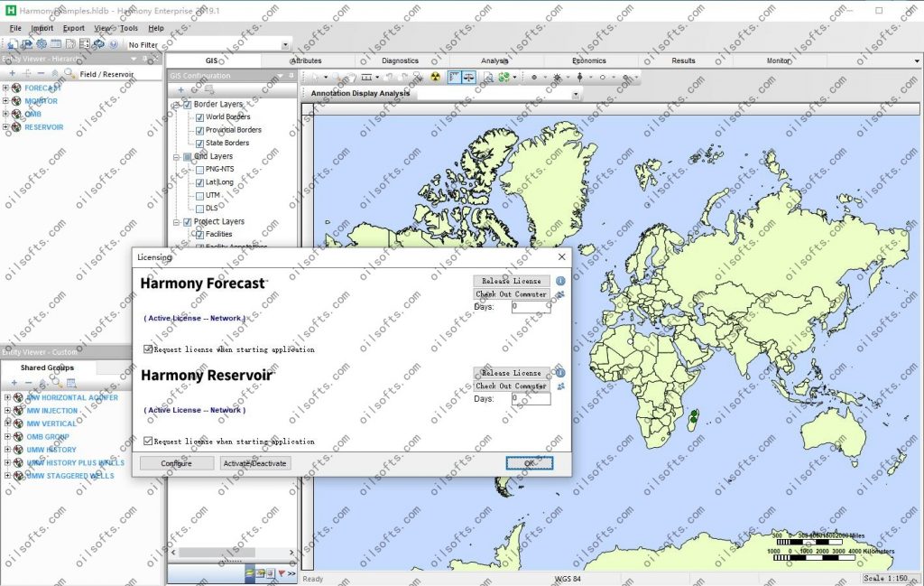Select the pointer arrow tool in map toolbar
The width and height of the screenshot is (924, 586).
pyautogui.click(x=316, y=78)
